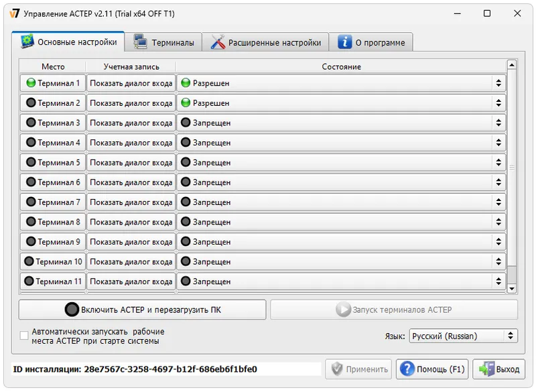The image size is (536, 392).
Task: Click the ID инсталляции field
Action: tap(166, 369)
